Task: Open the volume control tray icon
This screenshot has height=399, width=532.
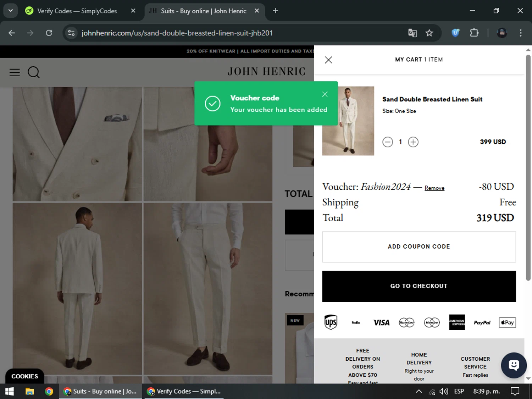Action: [444, 392]
